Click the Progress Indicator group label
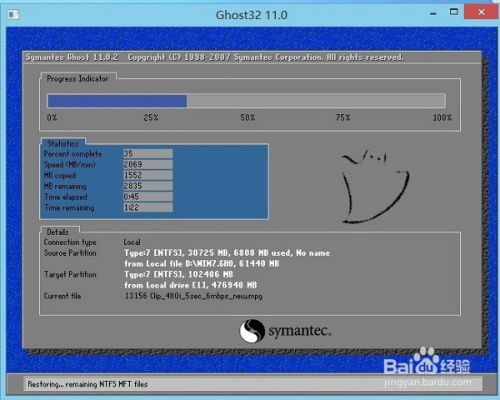The height and width of the screenshot is (400, 500). pyautogui.click(x=77, y=79)
